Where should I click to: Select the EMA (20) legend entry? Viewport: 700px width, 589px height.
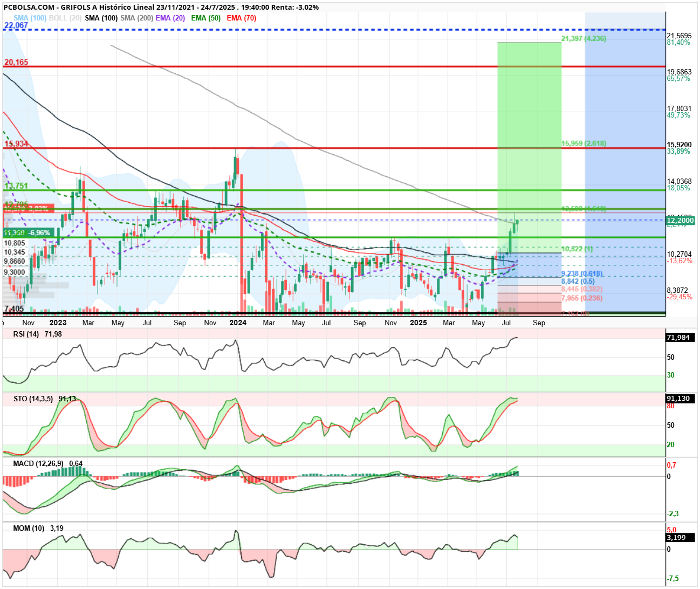pyautogui.click(x=170, y=18)
